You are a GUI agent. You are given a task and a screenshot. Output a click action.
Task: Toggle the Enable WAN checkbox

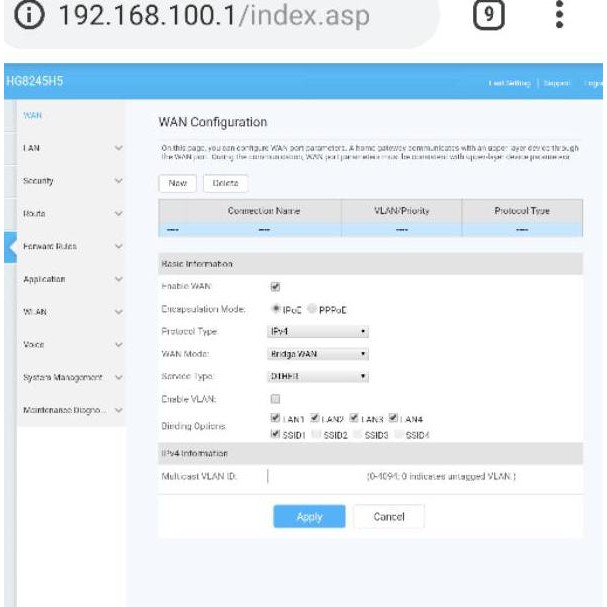(275, 287)
